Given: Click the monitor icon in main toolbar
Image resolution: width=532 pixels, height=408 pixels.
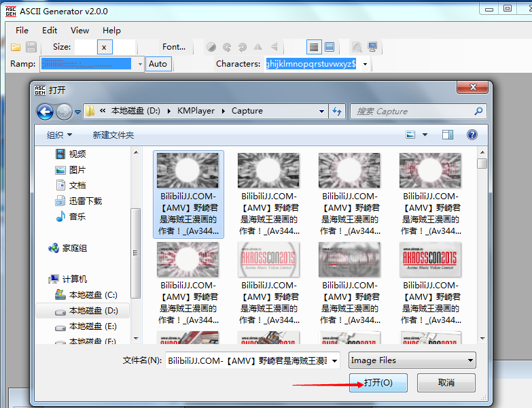Looking at the screenshot, I should coord(372,47).
